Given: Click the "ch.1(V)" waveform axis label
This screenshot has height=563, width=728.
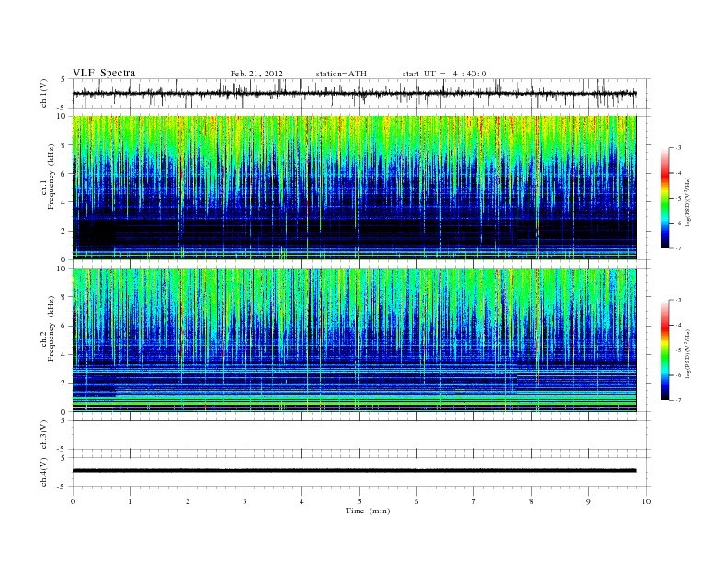Looking at the screenshot, I should [43, 93].
